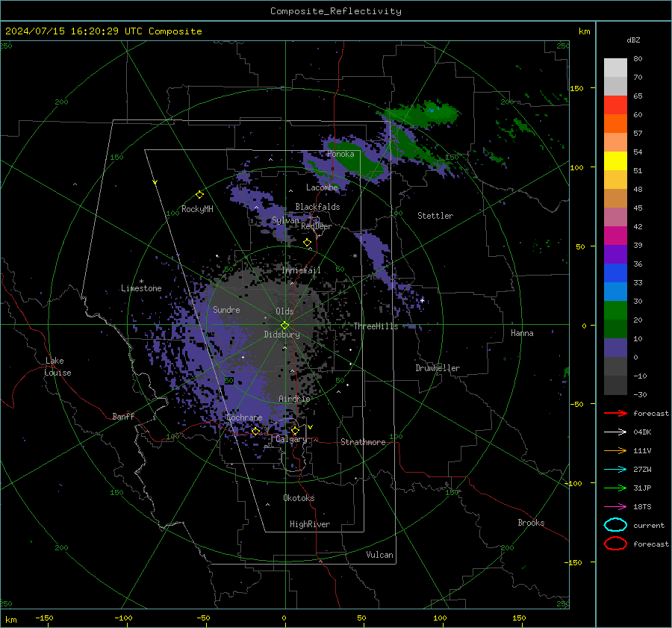The height and width of the screenshot is (628, 672).
Task: Click the HighRiver city label
Action: pos(310,524)
